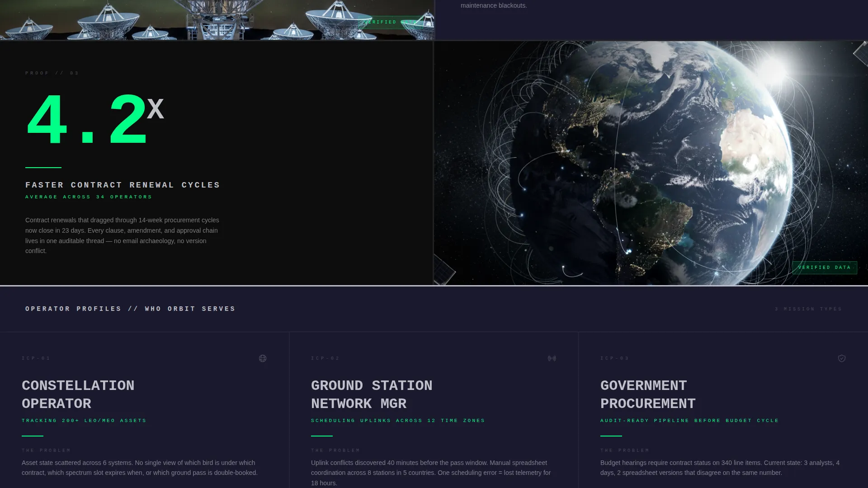Click the 'GOVERNMENT PROCUREMENT' card title

pos(648,394)
